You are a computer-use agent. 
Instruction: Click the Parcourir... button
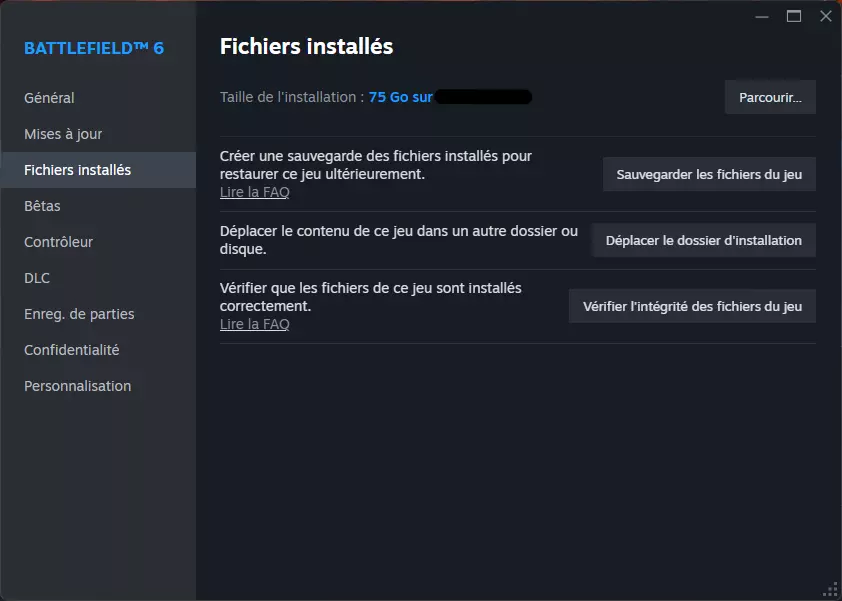pyautogui.click(x=770, y=98)
